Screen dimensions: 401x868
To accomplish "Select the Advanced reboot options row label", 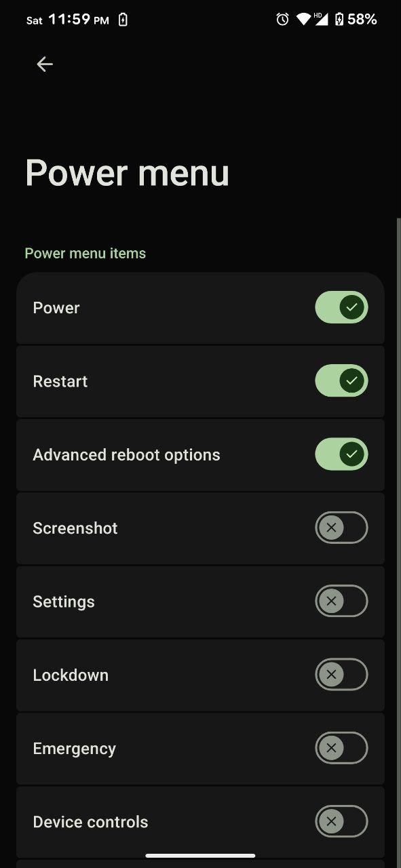I will pos(126,455).
